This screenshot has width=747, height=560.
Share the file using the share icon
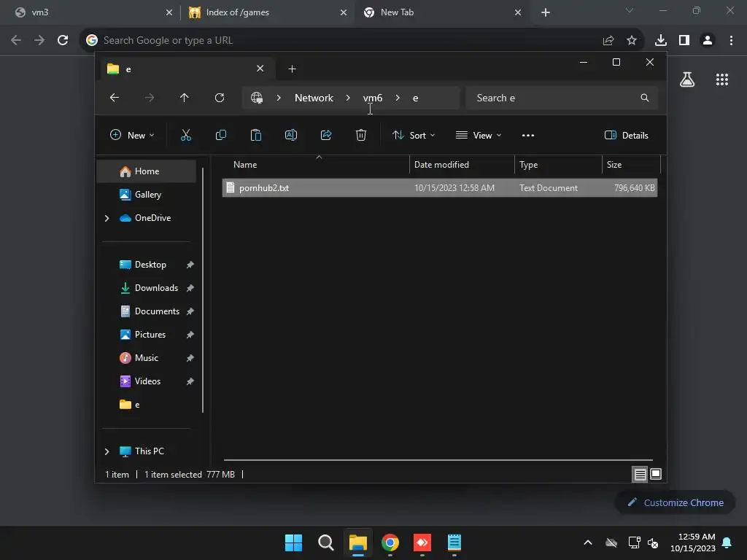click(326, 135)
